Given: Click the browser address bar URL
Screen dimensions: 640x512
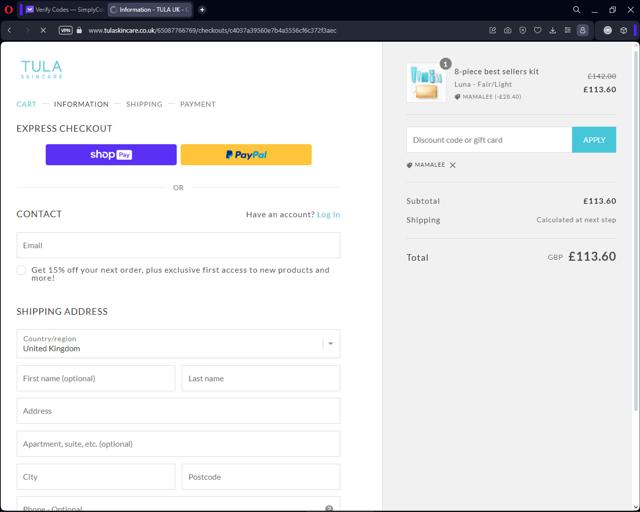Looking at the screenshot, I should 212,30.
